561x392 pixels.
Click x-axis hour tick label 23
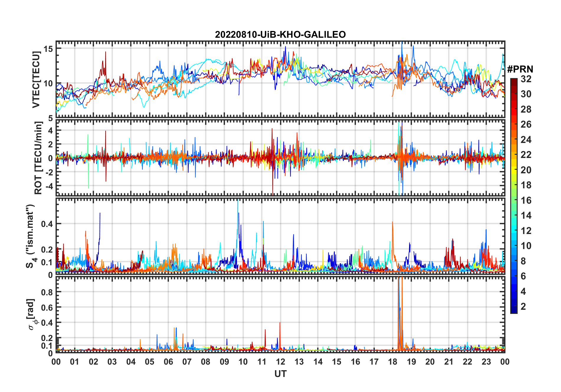486,362
